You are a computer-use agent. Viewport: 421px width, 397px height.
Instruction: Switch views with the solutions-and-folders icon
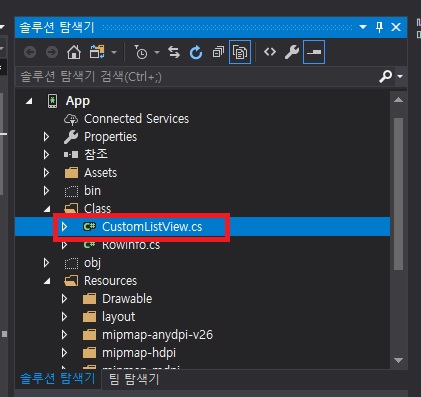tap(97, 52)
